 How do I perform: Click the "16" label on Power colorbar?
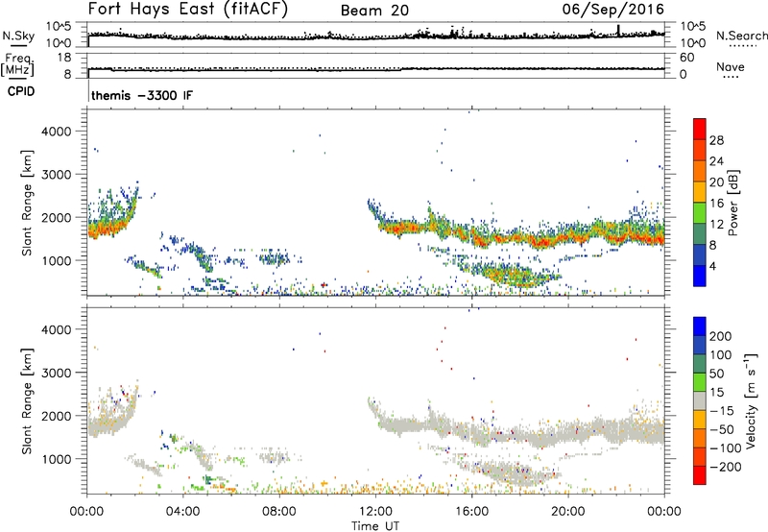point(716,204)
